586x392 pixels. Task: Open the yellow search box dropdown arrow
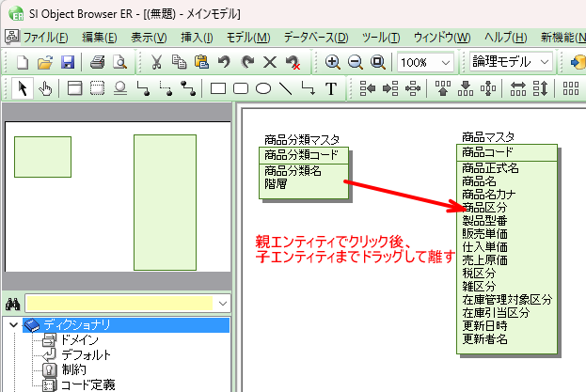coord(223,303)
